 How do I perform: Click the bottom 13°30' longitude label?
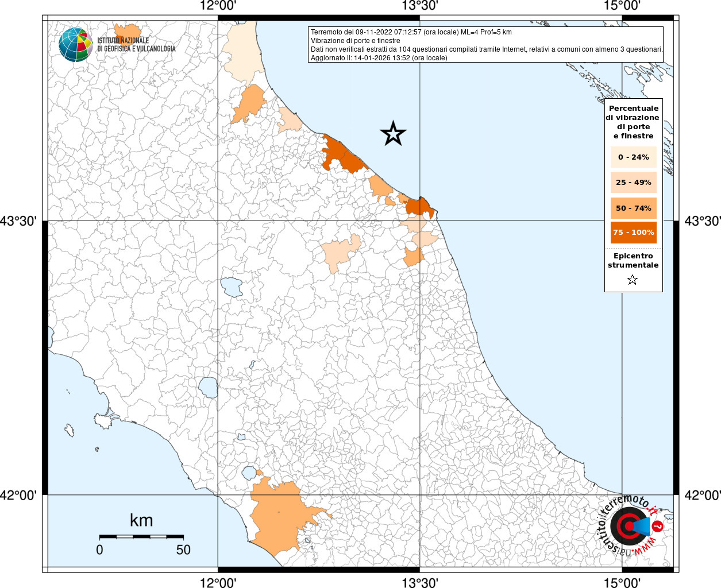420,582
